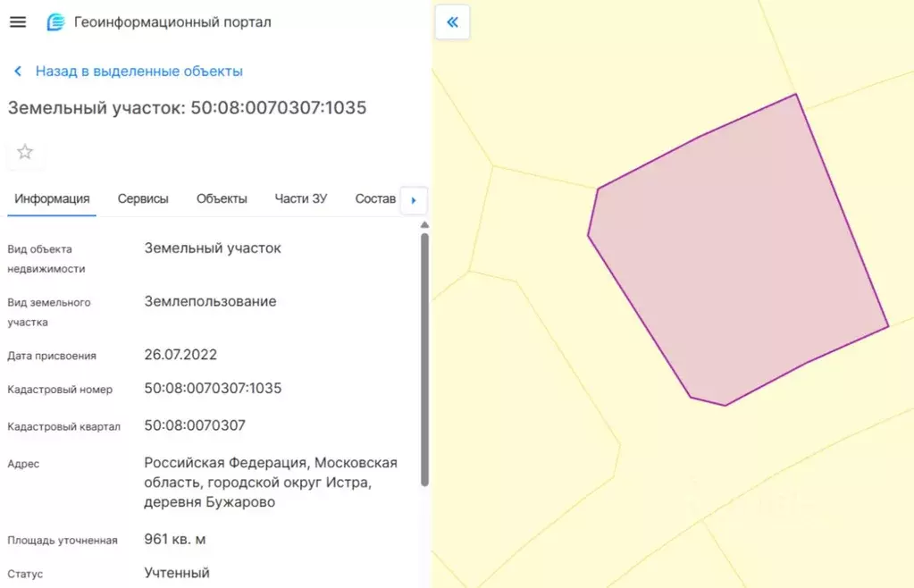
Task: Collapse the info panel with double-chevron button
Action: tap(452, 21)
